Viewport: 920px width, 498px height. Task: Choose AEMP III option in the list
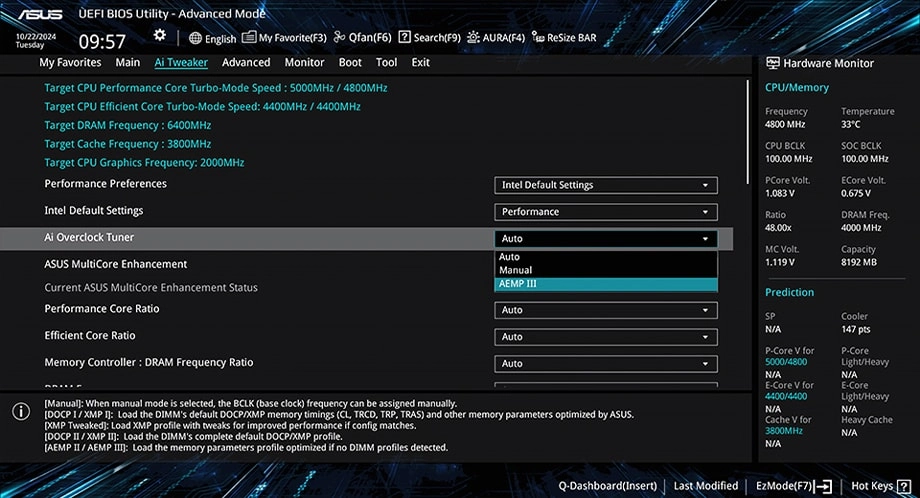click(606, 284)
